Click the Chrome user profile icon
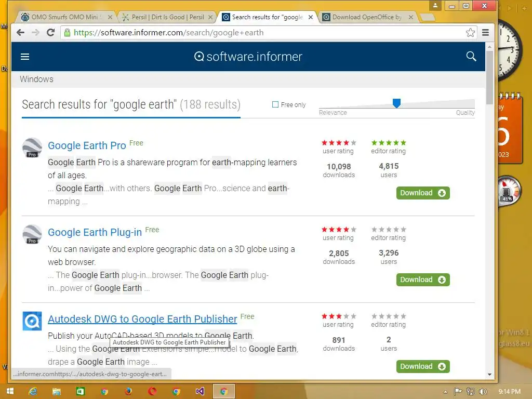The height and width of the screenshot is (399, 532). coord(435,5)
